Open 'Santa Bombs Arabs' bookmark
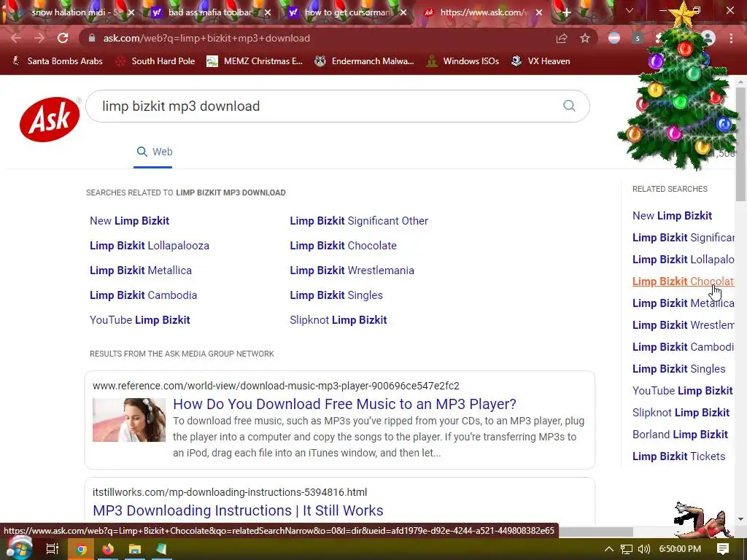The width and height of the screenshot is (747, 560). click(x=57, y=61)
